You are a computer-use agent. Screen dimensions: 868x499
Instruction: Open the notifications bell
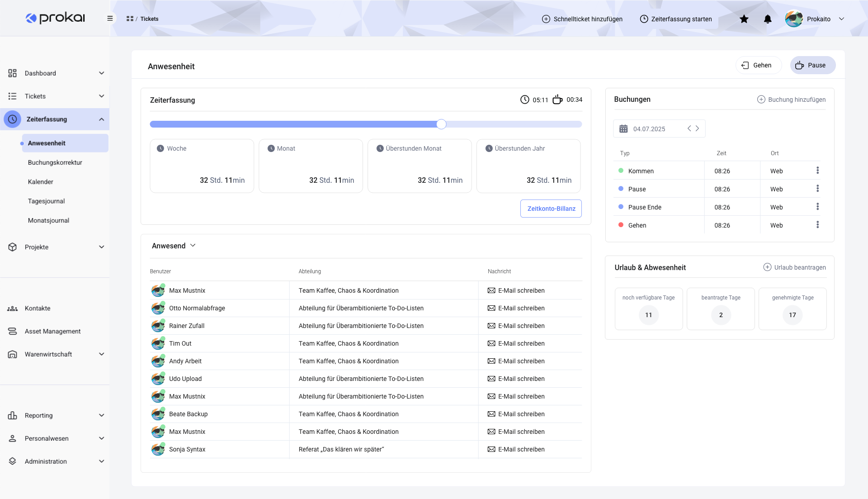pos(768,19)
